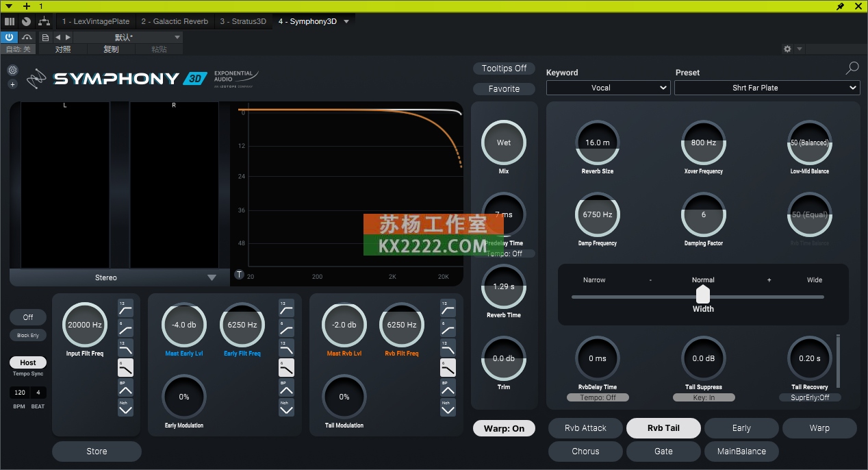Select BP band-pass shape for Input filter
This screenshot has height=470, width=868.
125,388
